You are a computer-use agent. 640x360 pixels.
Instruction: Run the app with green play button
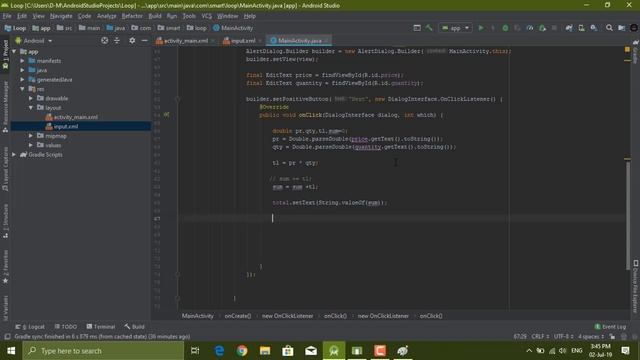click(481, 28)
